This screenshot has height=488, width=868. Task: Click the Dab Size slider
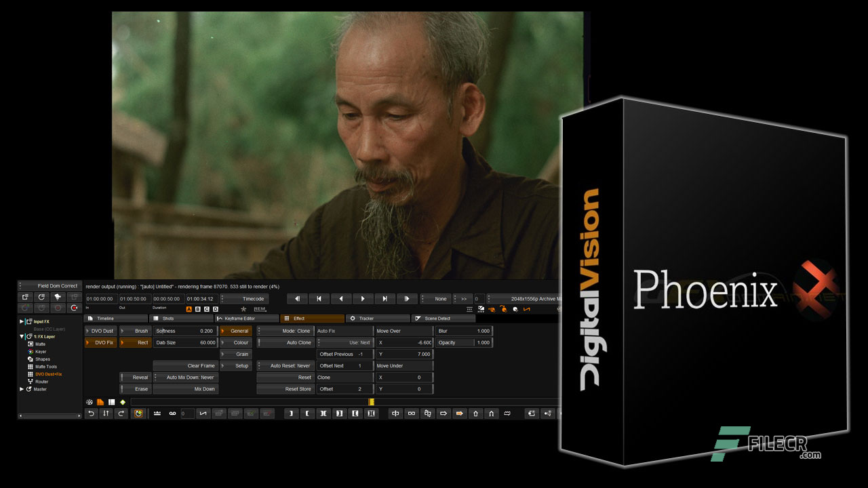[x=185, y=343]
